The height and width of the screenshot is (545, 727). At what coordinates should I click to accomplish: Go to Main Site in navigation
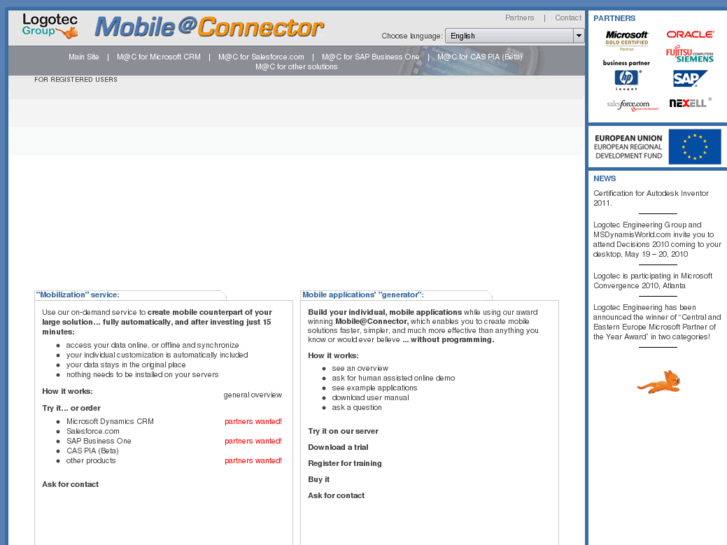point(83,57)
